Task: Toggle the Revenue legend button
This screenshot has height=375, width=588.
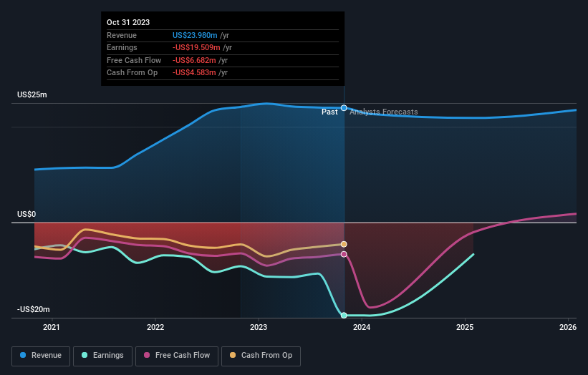Action: (41, 356)
